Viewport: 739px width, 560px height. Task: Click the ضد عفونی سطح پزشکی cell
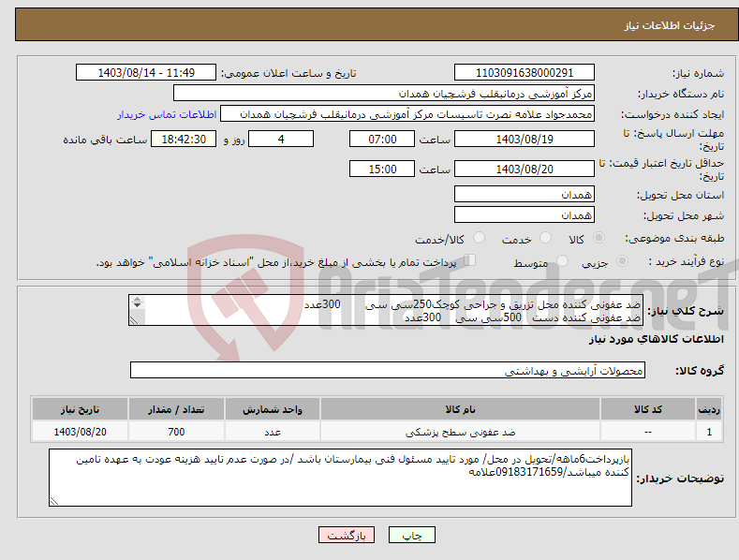coord(460,432)
